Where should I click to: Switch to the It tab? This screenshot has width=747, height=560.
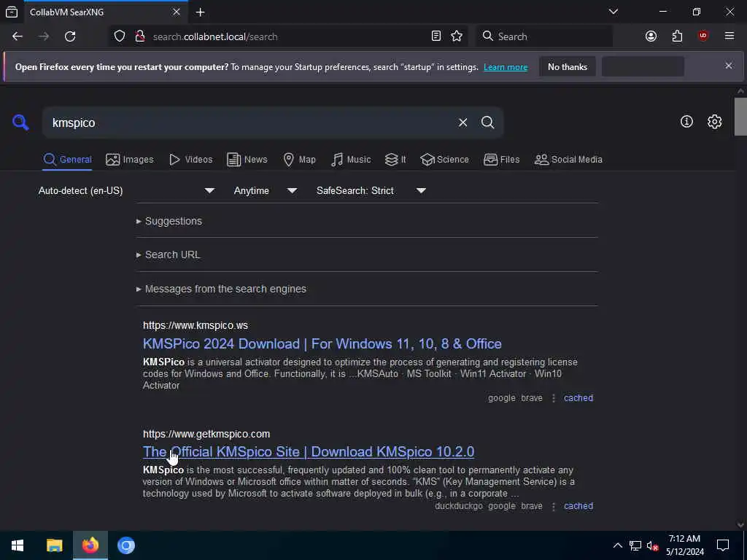(395, 160)
